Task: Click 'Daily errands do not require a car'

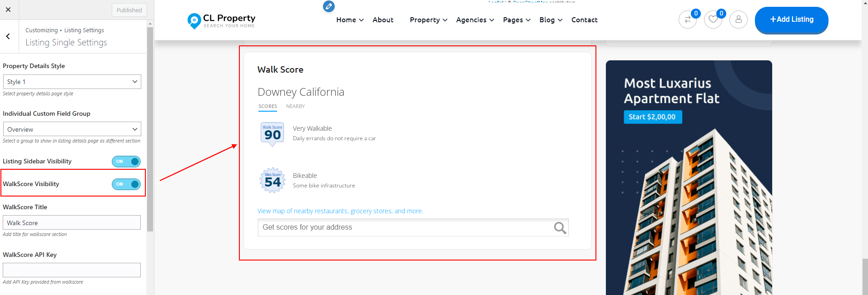Action: [x=334, y=138]
